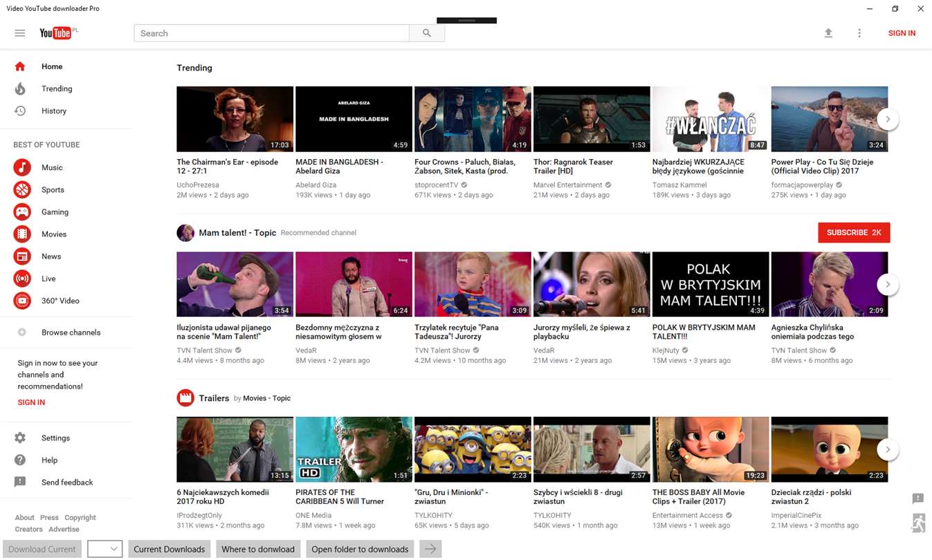Open Trending via the flame icon
Image resolution: width=932 pixels, height=560 pixels.
click(20, 88)
